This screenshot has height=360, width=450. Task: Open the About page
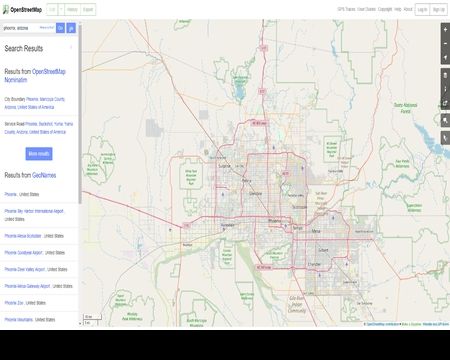tap(408, 9)
